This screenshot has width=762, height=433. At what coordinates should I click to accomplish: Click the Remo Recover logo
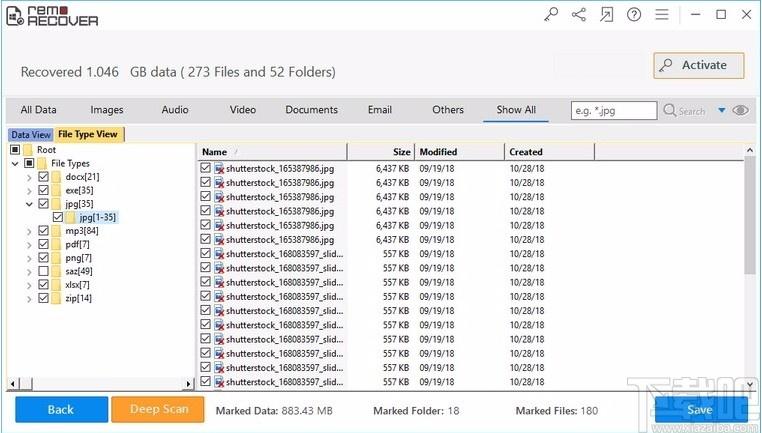pyautogui.click(x=52, y=16)
